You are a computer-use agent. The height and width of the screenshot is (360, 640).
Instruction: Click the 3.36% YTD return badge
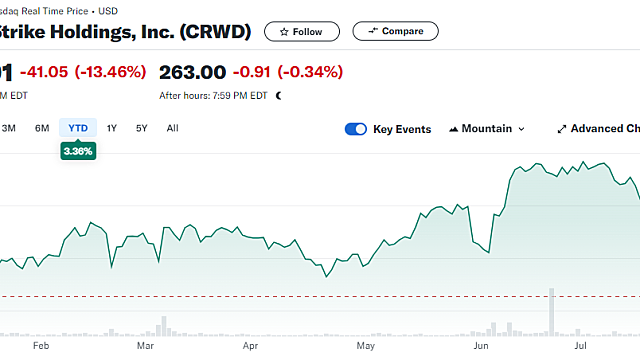click(78, 151)
